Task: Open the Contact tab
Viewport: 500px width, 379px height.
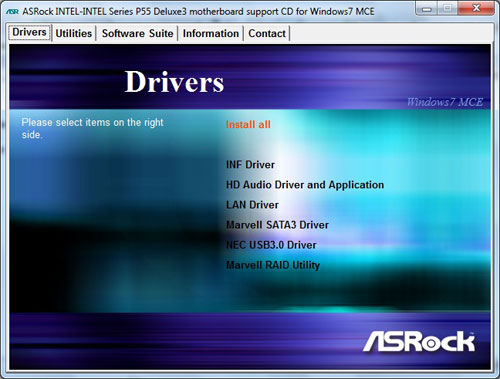Action: (267, 33)
